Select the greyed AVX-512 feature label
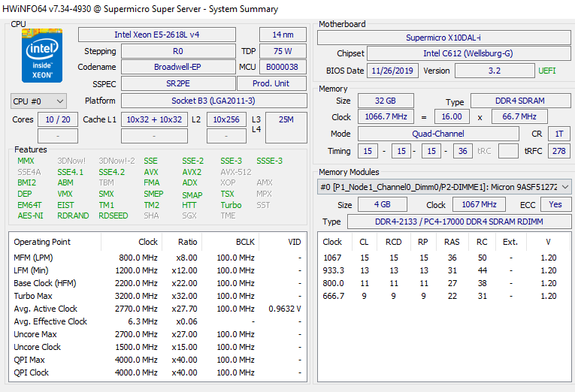Screen dimensions: 575x392 (236, 172)
